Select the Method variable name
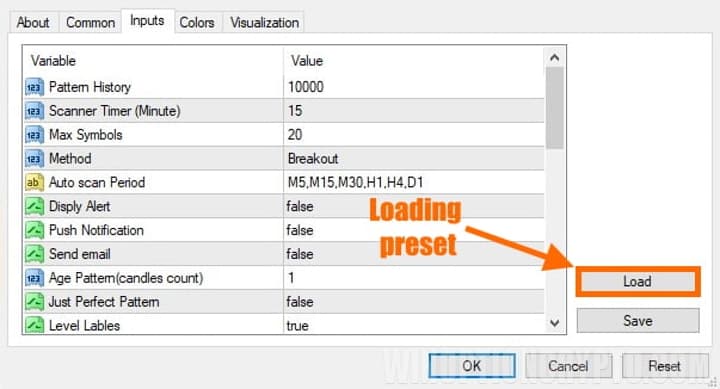 tap(70, 158)
